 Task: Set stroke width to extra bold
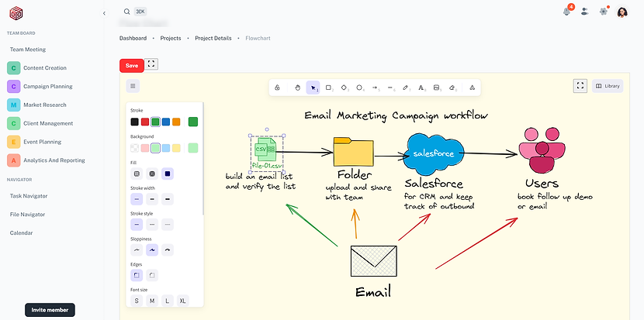point(167,199)
